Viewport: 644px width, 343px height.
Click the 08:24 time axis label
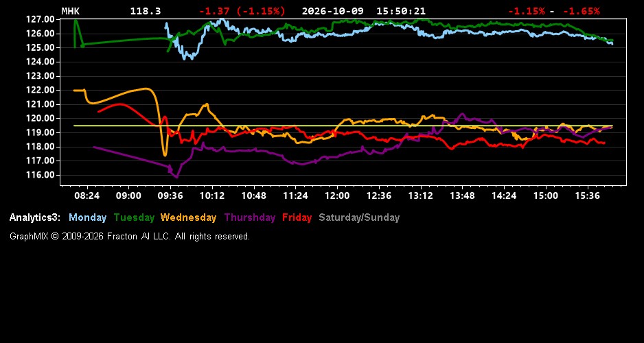pos(87,196)
